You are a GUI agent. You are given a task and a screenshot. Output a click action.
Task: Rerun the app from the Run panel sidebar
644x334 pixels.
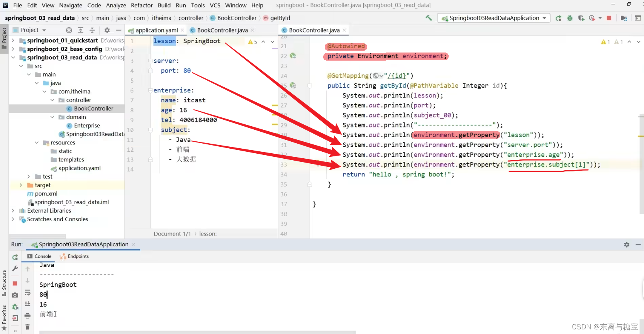point(15,257)
